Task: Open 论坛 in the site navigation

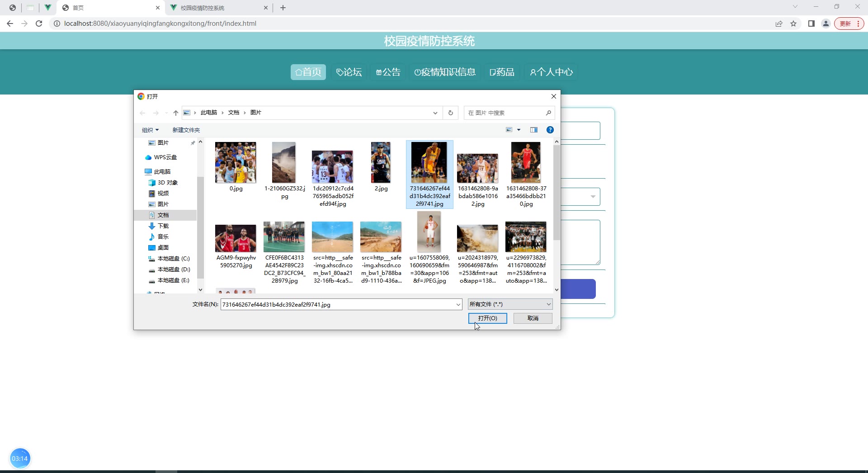Action: coord(349,72)
